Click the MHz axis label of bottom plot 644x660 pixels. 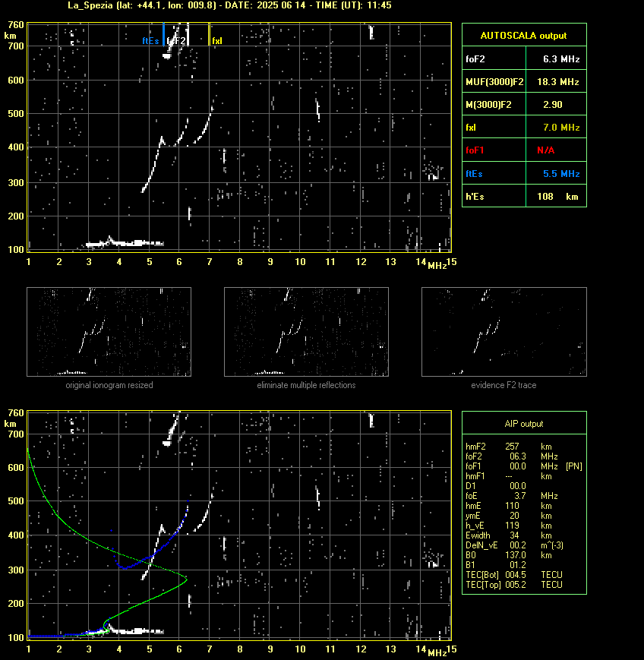click(x=437, y=652)
